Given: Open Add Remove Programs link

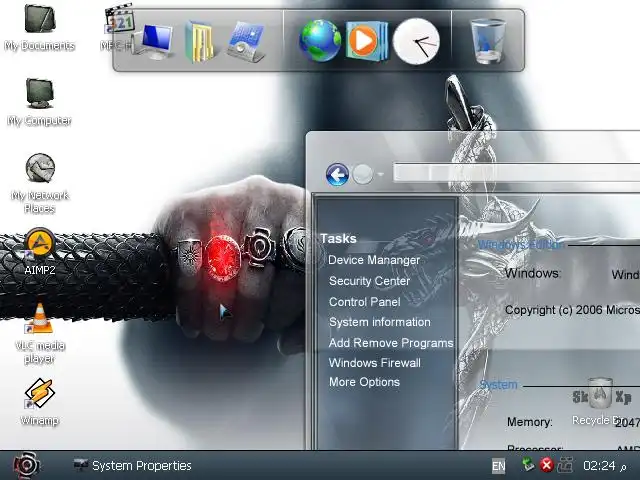Looking at the screenshot, I should tap(391, 343).
